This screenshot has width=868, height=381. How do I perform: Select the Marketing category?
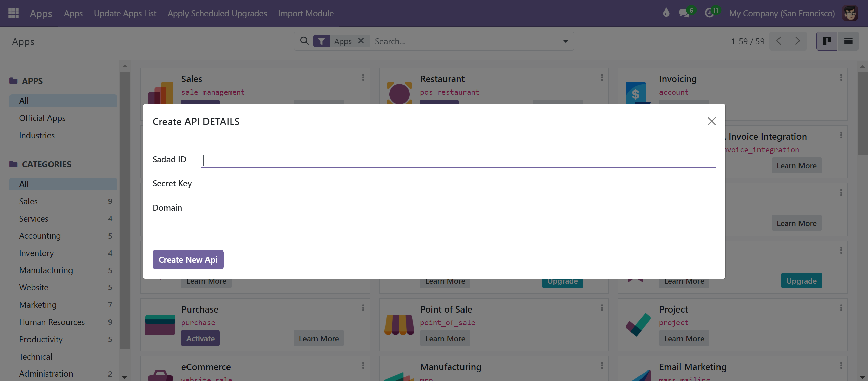63,305
